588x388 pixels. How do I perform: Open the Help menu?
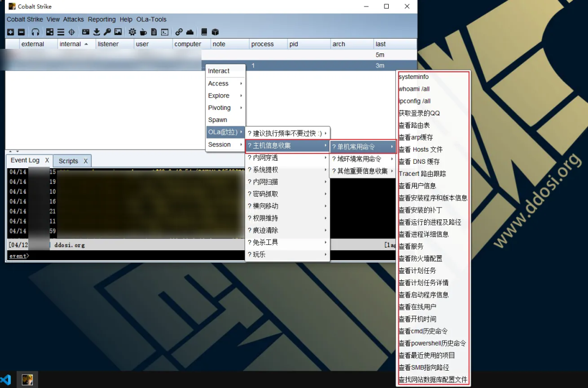(x=126, y=19)
